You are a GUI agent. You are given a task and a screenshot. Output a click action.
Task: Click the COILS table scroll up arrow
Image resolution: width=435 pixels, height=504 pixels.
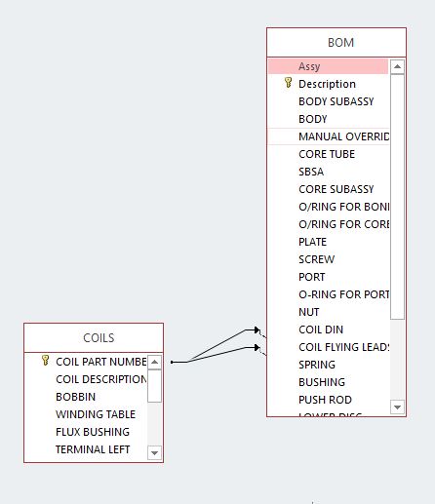pos(154,362)
